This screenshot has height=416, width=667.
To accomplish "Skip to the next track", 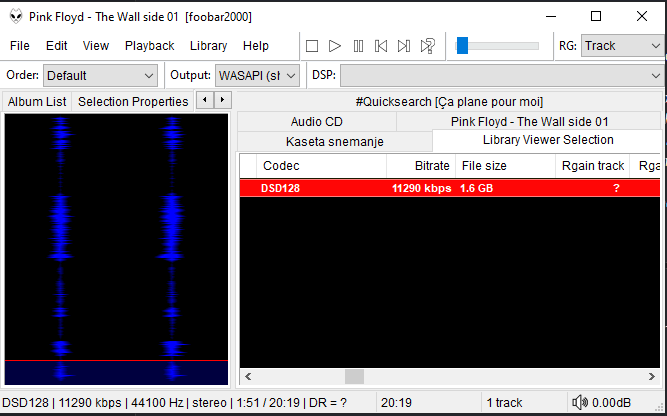I will pos(404,46).
